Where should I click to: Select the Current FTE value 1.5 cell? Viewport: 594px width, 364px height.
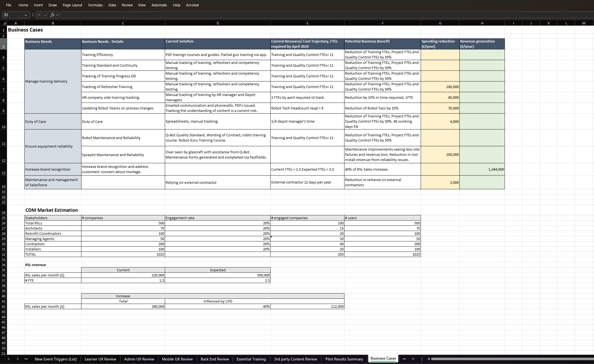tap(123, 281)
